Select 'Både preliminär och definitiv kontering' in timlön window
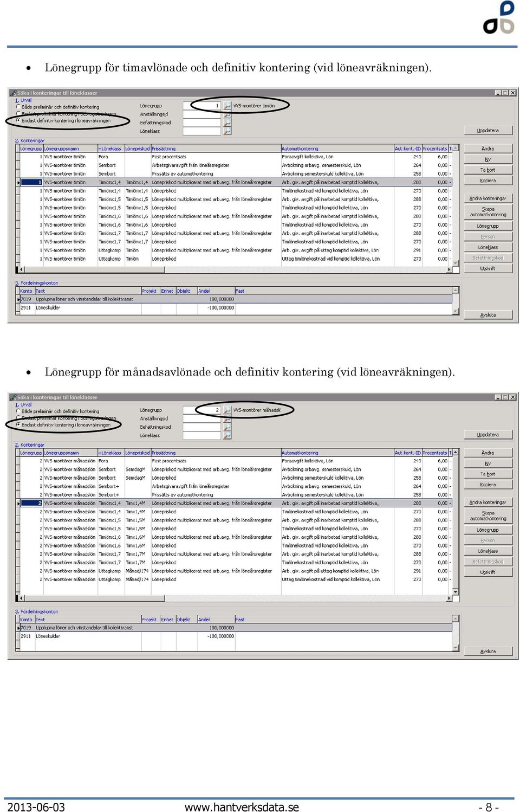This screenshot has width=520, height=812. pos(18,107)
